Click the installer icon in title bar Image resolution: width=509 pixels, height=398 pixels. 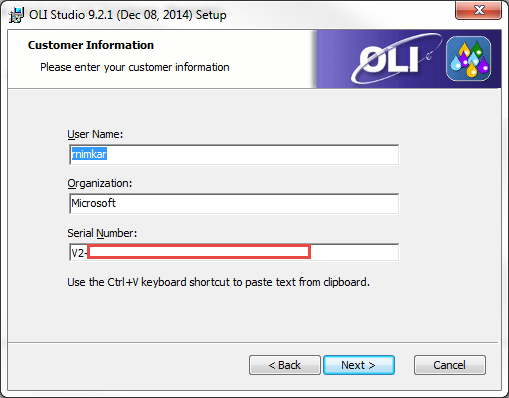coord(16,15)
